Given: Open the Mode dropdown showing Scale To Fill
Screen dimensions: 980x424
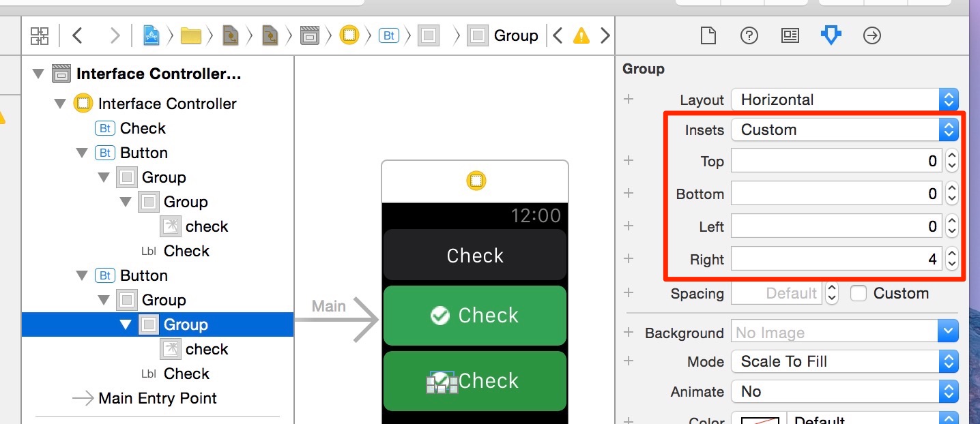Looking at the screenshot, I should 845,361.
